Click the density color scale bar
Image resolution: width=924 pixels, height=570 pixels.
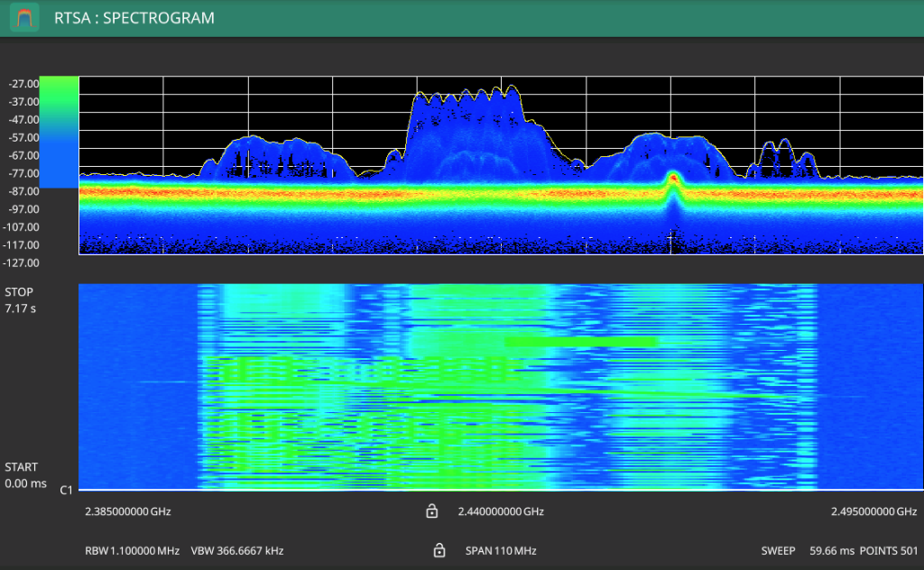(x=59, y=132)
